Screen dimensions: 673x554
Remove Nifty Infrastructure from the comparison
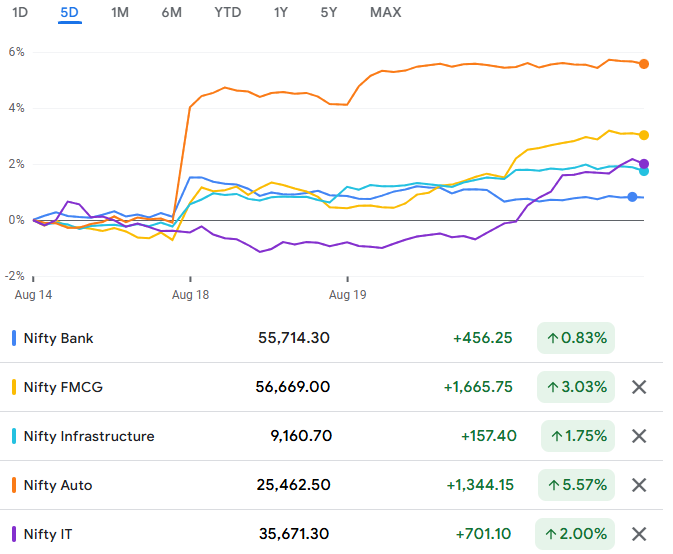tap(639, 436)
